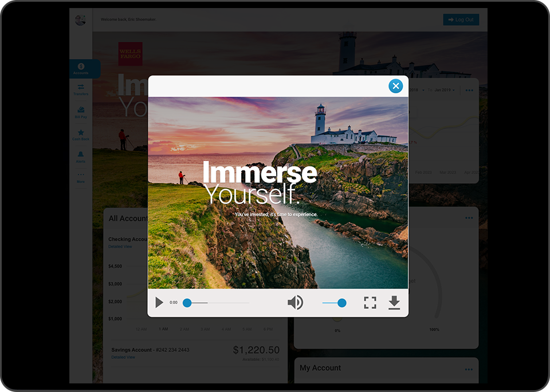Viewport: 550px width, 392px height.
Task: Click the video thumbnail image
Action: point(278,193)
